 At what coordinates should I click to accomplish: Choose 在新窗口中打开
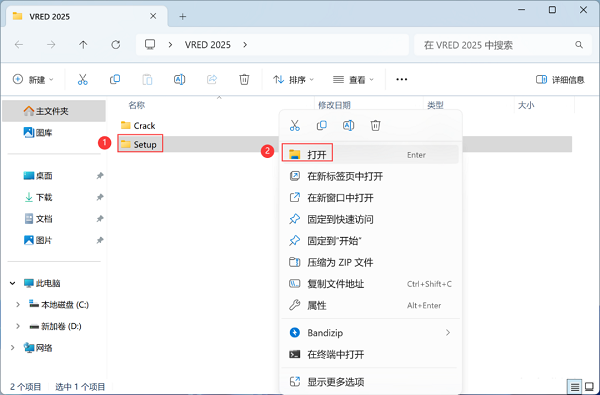[x=370, y=198]
